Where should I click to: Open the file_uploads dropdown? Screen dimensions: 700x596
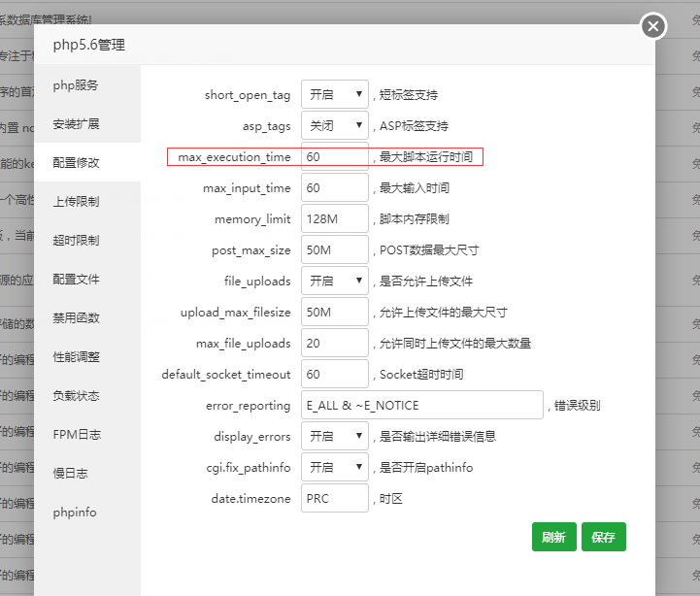(334, 281)
